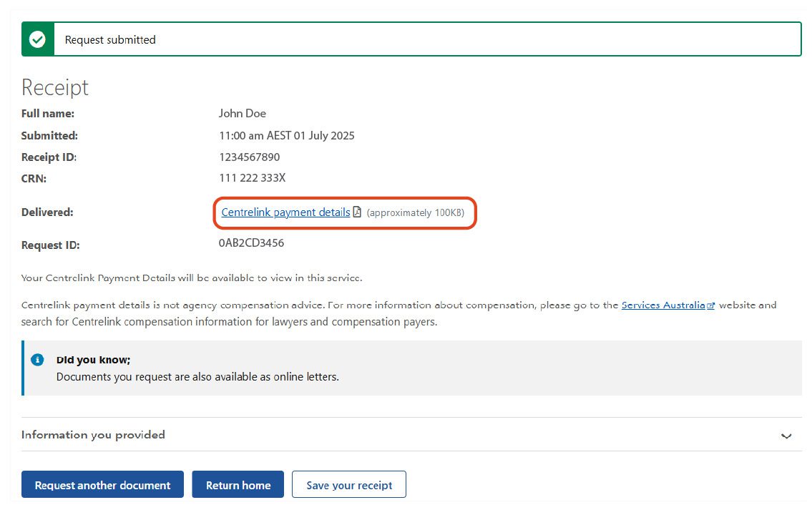Viewport: 812px width, 515px height.
Task: Click the Receipt page heading
Action: [54, 87]
